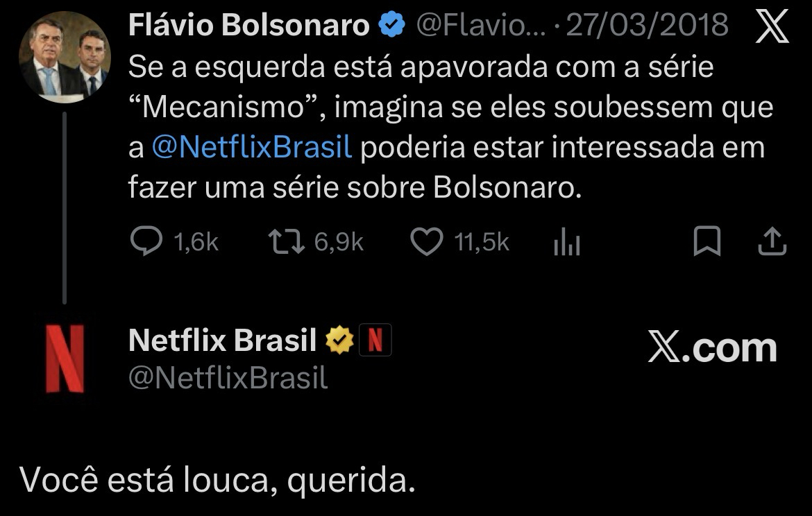Click the small Netflix affiliation badge

[x=375, y=341]
